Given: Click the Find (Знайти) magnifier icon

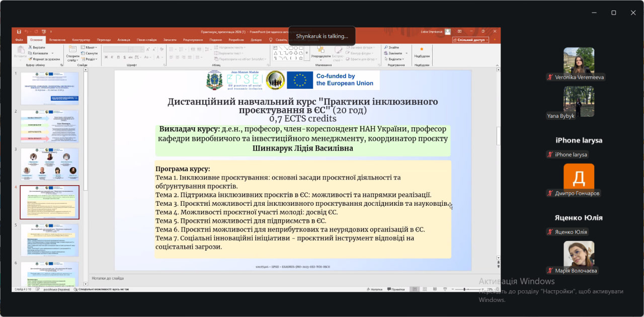Looking at the screenshot, I should (x=386, y=47).
